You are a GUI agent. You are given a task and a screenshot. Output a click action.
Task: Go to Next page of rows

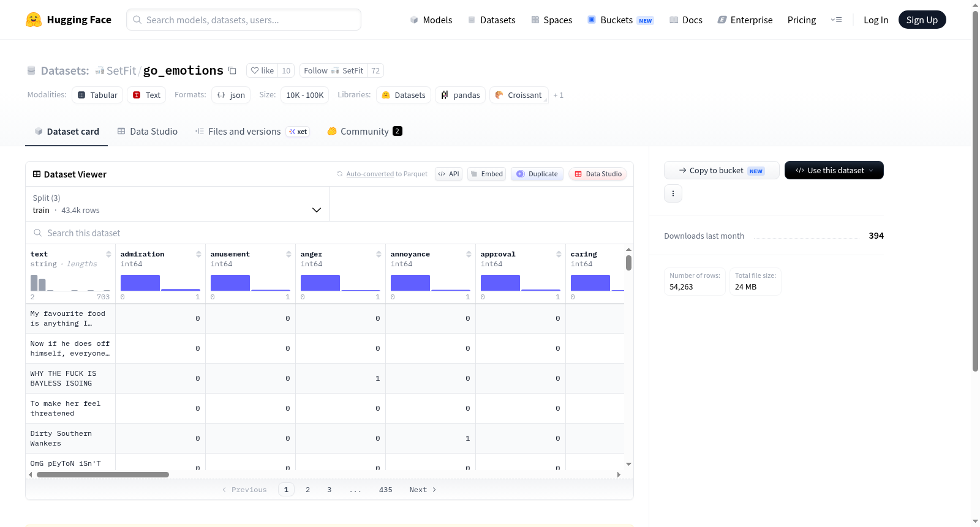tap(423, 490)
